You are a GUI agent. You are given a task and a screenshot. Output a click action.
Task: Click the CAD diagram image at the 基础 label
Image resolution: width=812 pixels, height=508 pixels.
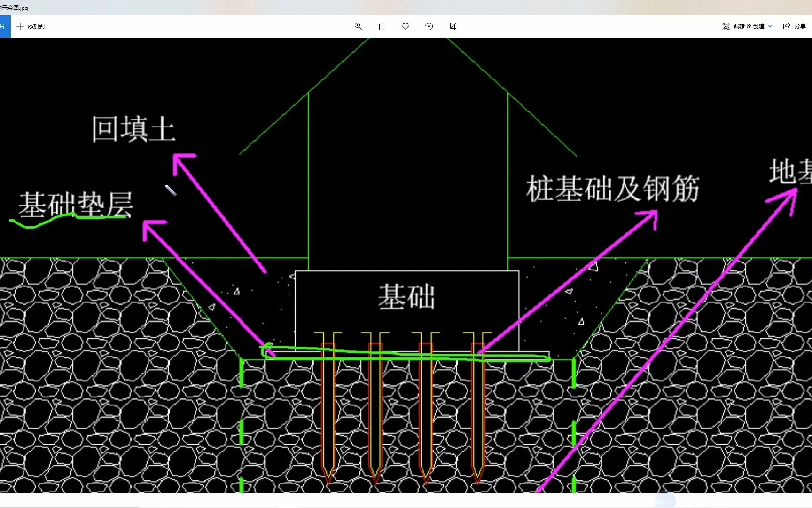tap(407, 296)
